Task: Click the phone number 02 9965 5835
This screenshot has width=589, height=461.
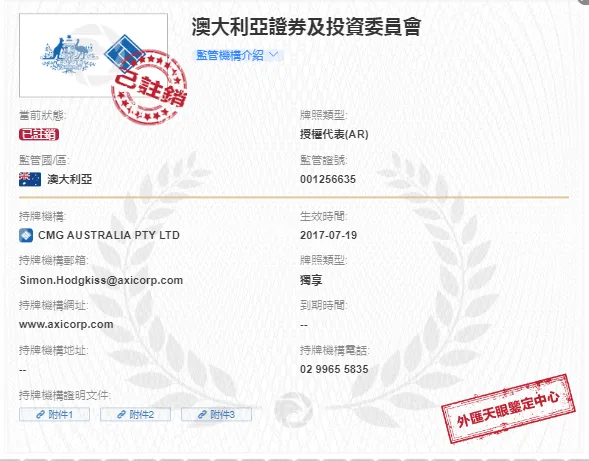Action: pyautogui.click(x=334, y=369)
